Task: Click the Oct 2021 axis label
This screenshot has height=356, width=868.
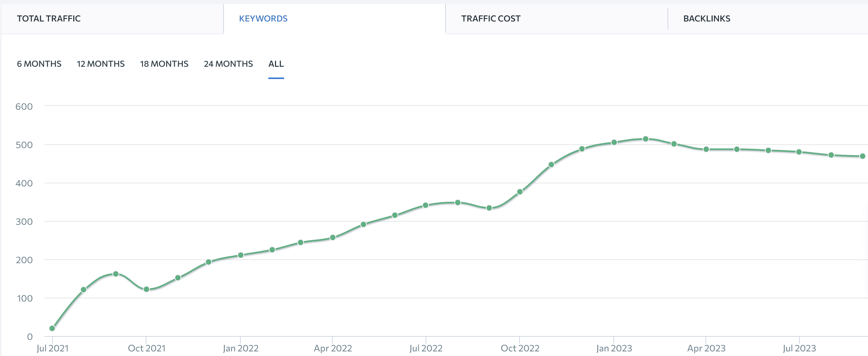Action: pos(147,348)
